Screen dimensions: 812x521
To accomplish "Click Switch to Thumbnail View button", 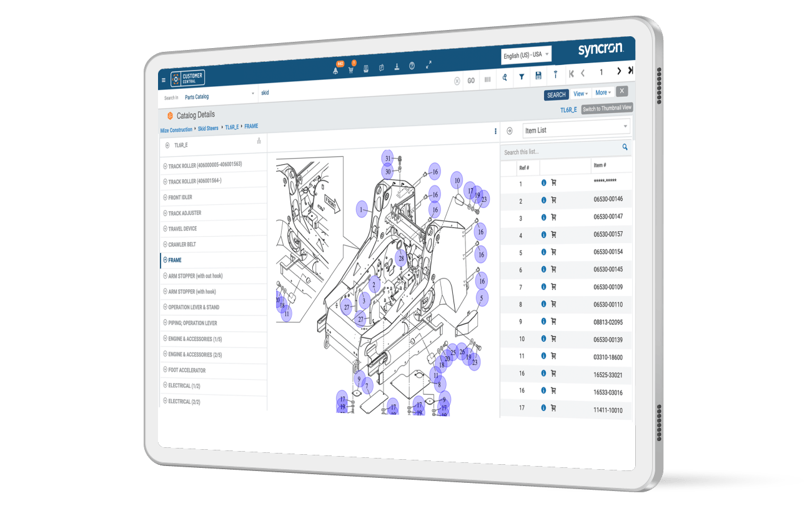I will point(607,108).
